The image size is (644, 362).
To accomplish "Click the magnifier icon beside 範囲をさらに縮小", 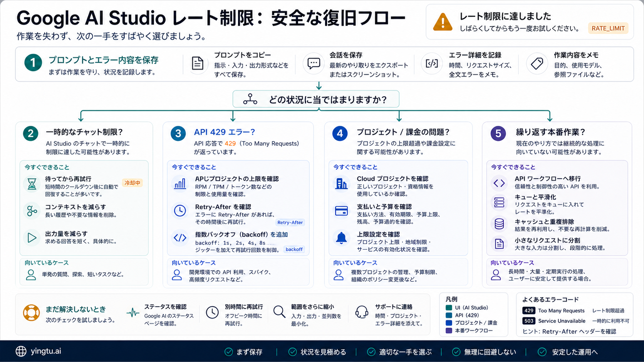I will [x=279, y=312].
